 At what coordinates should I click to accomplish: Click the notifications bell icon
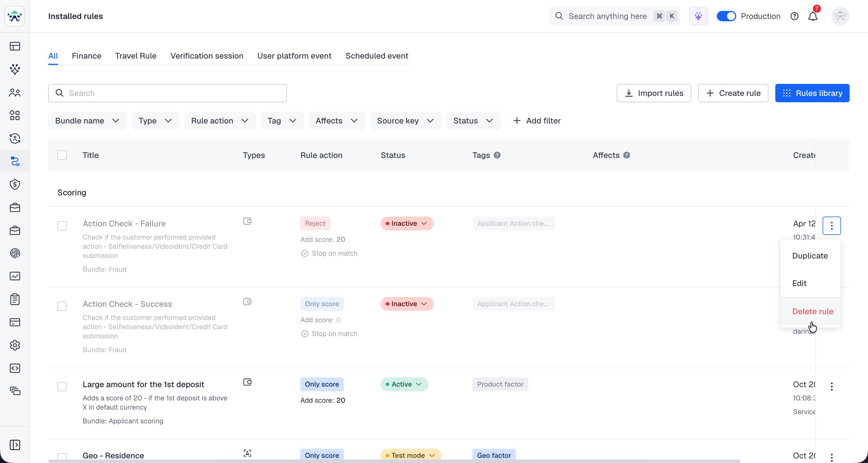click(812, 16)
